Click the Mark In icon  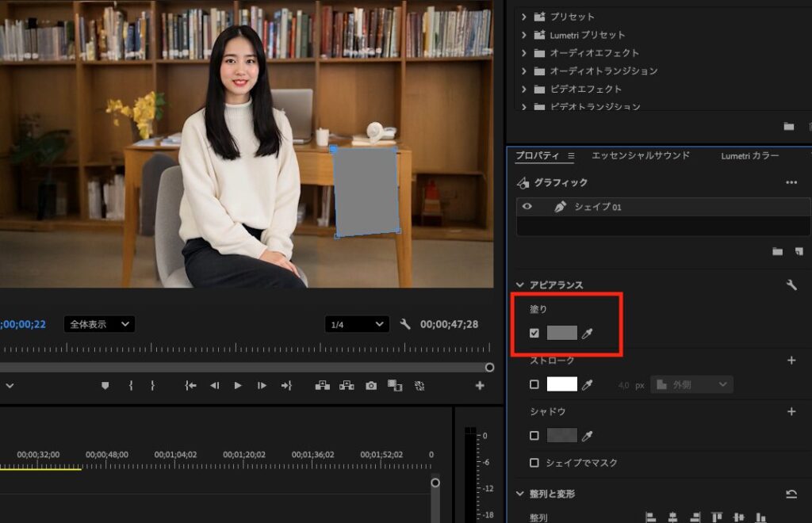point(130,386)
